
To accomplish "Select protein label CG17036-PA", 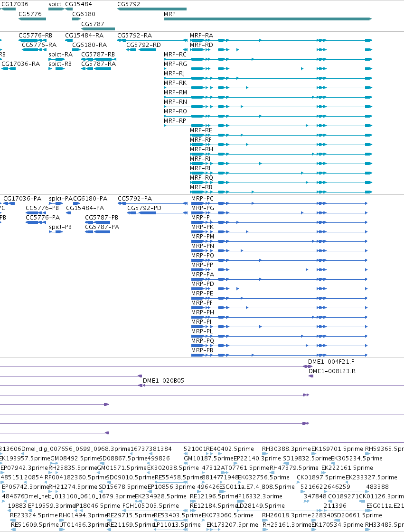I will coord(22,199).
